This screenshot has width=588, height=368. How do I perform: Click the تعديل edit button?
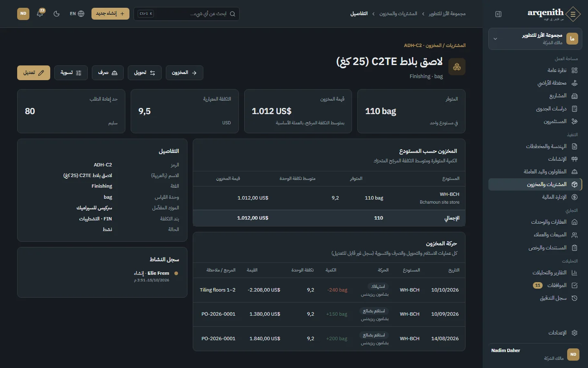(33, 73)
